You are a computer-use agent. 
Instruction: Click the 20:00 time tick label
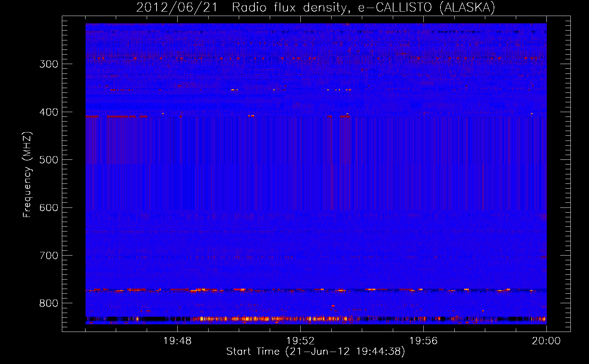[546, 341]
